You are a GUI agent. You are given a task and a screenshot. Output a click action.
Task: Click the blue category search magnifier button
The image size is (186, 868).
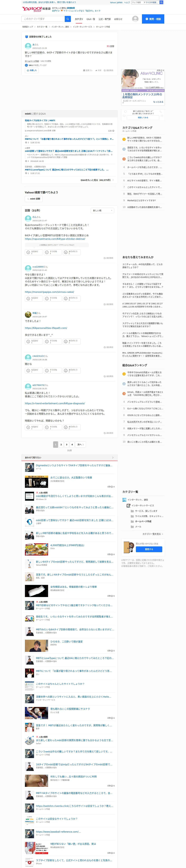click(68, 19)
